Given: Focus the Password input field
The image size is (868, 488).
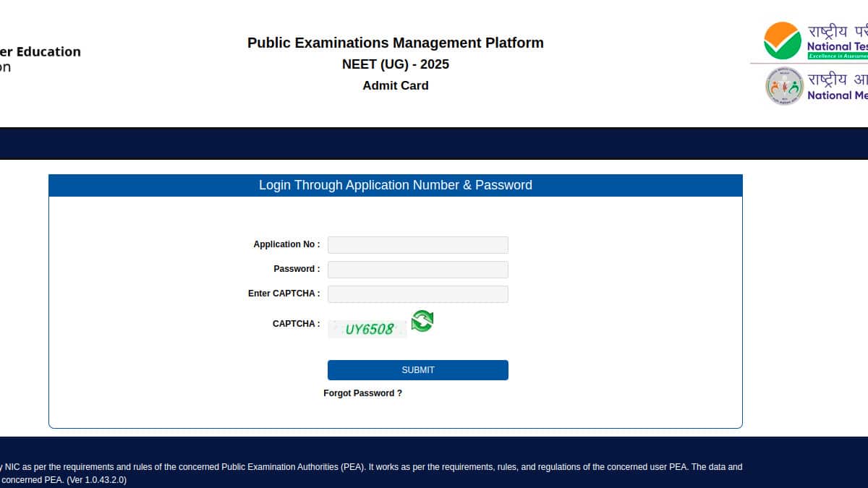Looking at the screenshot, I should pos(418,270).
